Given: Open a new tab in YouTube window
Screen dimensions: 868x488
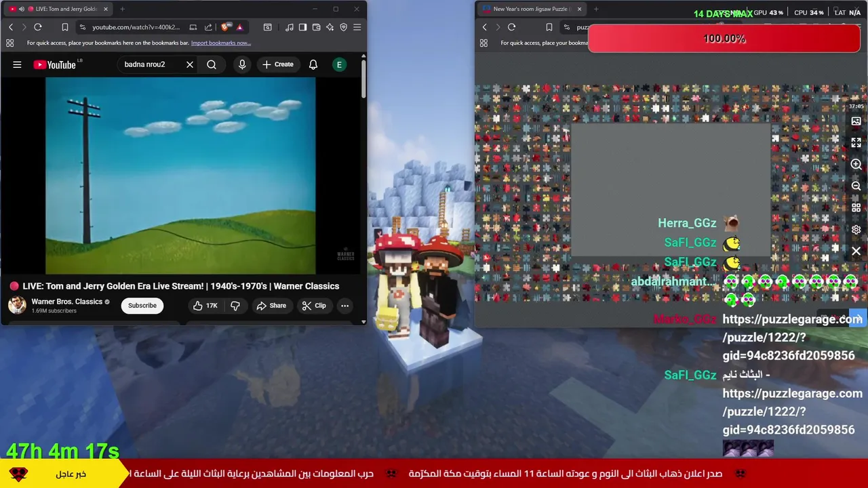Looking at the screenshot, I should (x=122, y=9).
